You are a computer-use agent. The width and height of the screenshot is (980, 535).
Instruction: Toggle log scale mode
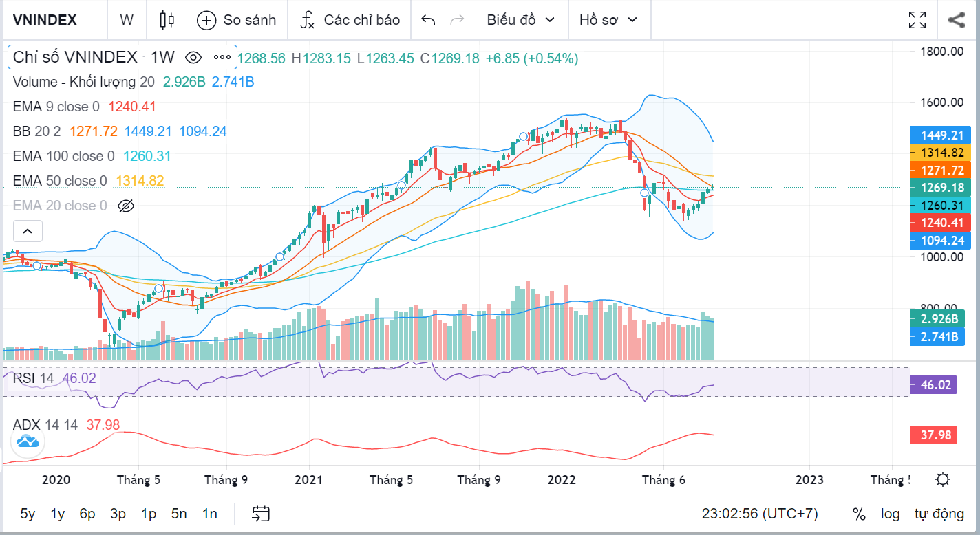pyautogui.click(x=891, y=514)
